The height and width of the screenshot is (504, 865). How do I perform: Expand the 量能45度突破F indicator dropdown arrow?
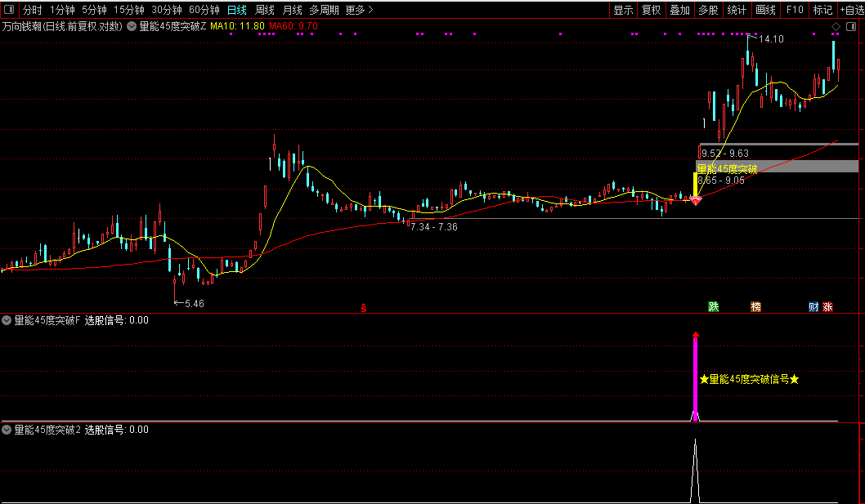tap(7, 320)
